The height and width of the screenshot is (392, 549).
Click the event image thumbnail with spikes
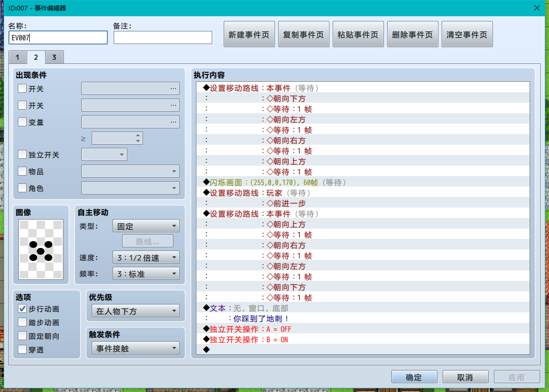[41, 249]
